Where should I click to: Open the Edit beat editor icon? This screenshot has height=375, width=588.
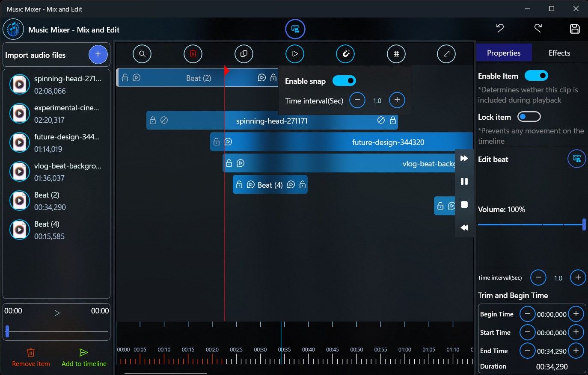tap(576, 159)
